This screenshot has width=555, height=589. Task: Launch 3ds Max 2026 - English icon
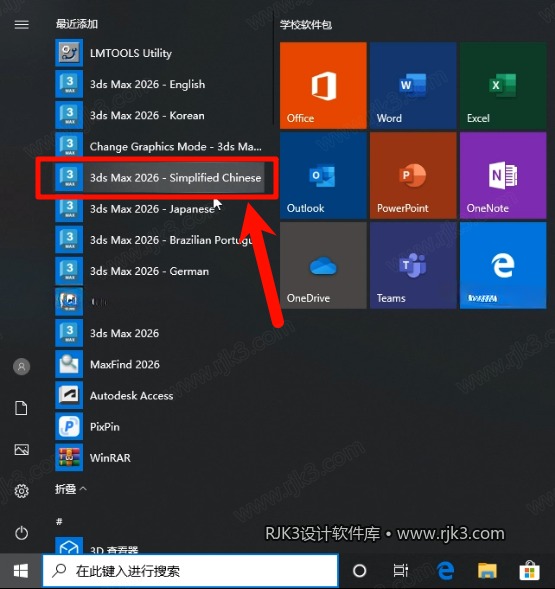click(x=69, y=84)
